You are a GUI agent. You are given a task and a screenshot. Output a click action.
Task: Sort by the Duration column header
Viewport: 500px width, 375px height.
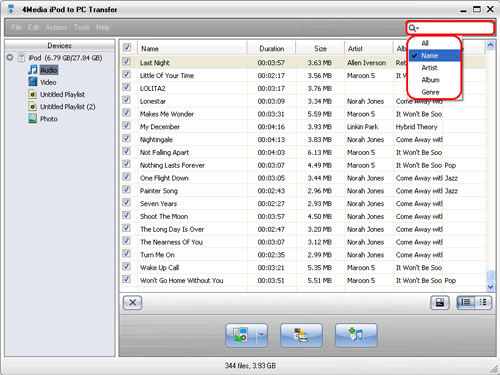271,48
